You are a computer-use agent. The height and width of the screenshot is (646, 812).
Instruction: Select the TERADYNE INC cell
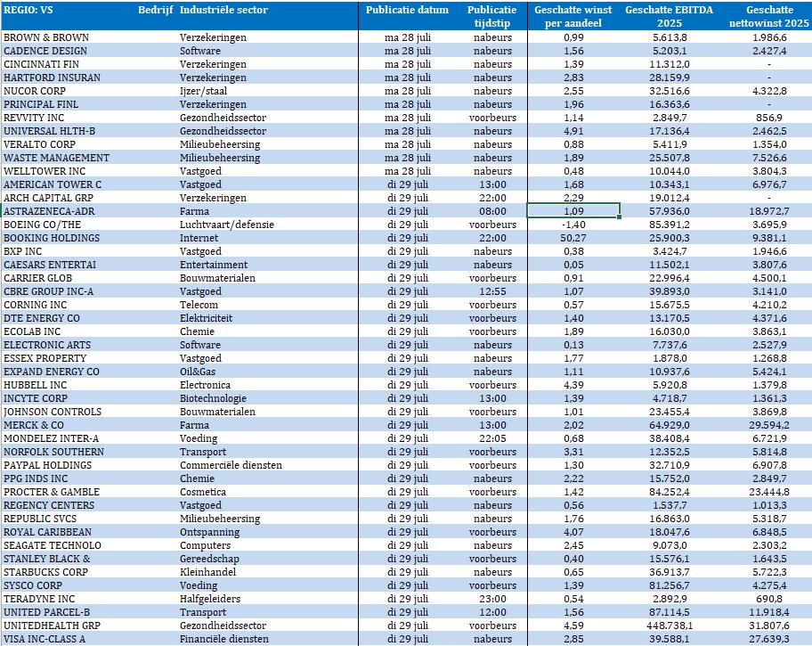click(39, 599)
